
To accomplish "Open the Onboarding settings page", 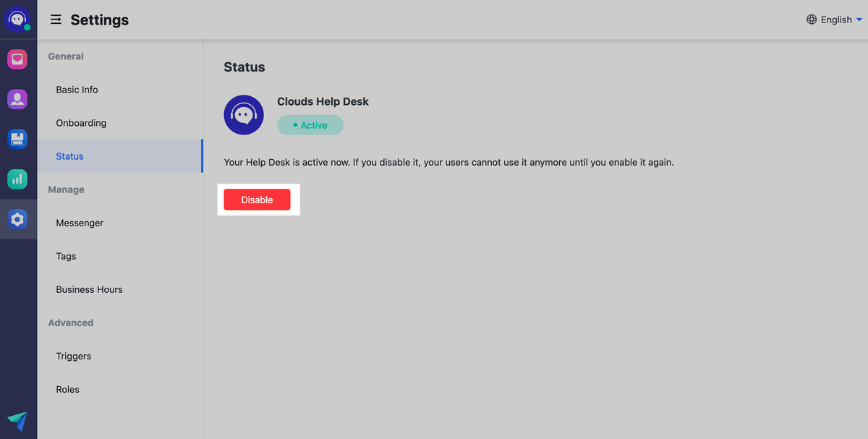I will (x=81, y=123).
